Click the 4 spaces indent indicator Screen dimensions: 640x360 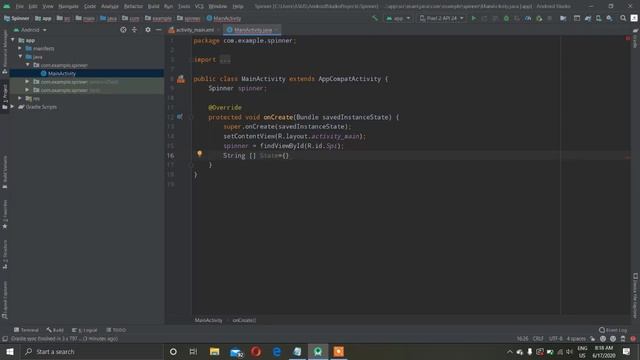(576, 339)
